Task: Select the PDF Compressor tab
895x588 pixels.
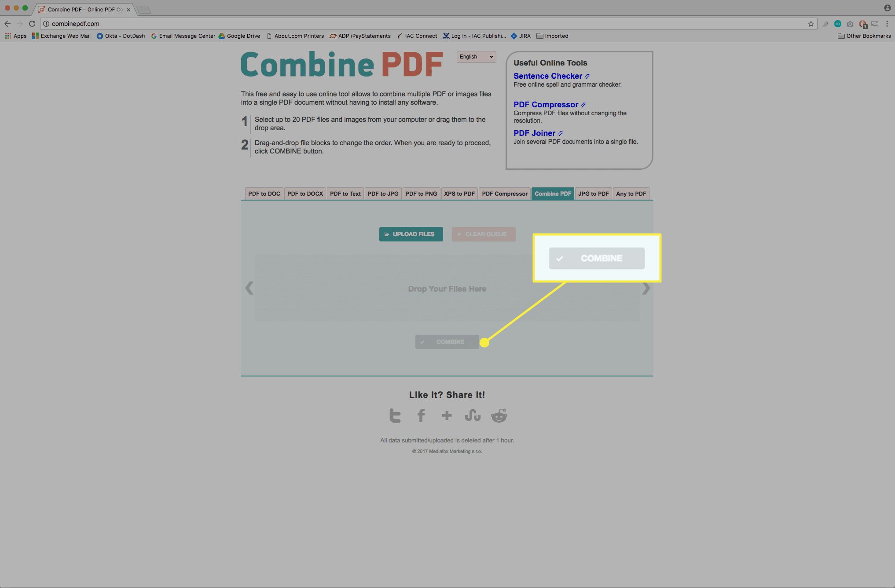Action: [505, 194]
